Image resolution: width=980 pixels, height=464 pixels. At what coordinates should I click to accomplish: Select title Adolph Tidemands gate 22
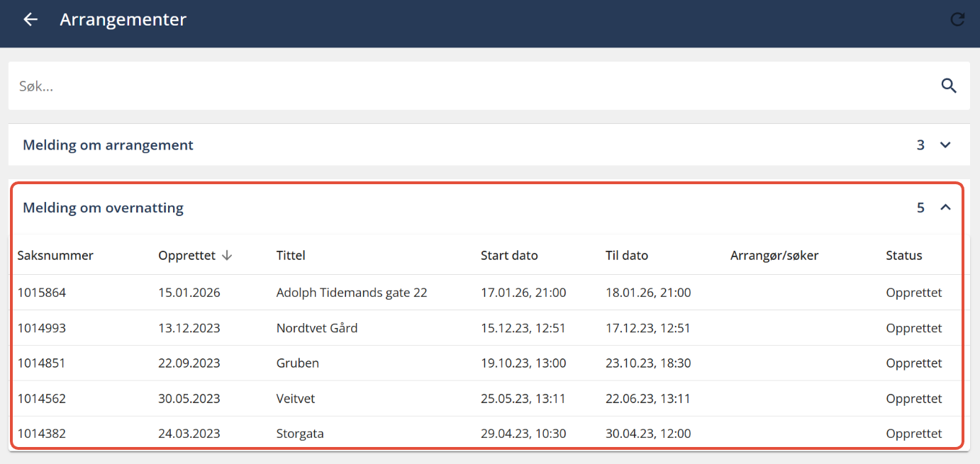(352, 293)
